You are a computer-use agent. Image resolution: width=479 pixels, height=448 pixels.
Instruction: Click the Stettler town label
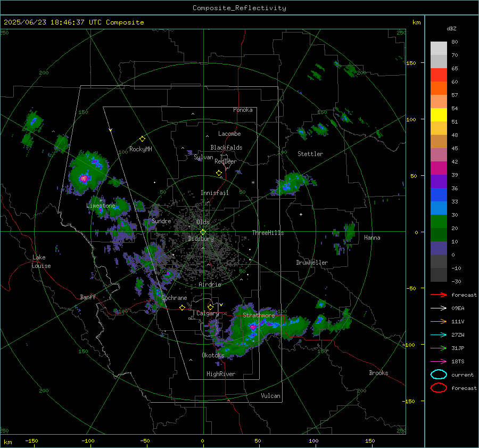pos(310,154)
